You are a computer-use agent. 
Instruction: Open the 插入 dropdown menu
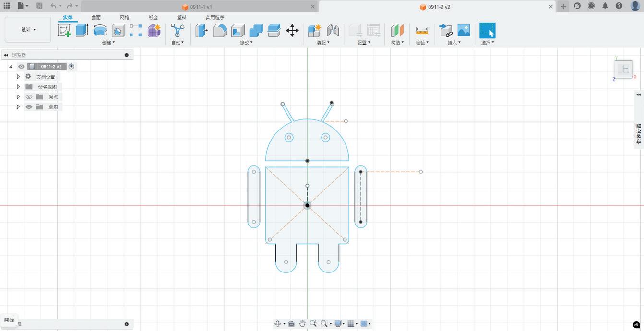(453, 43)
